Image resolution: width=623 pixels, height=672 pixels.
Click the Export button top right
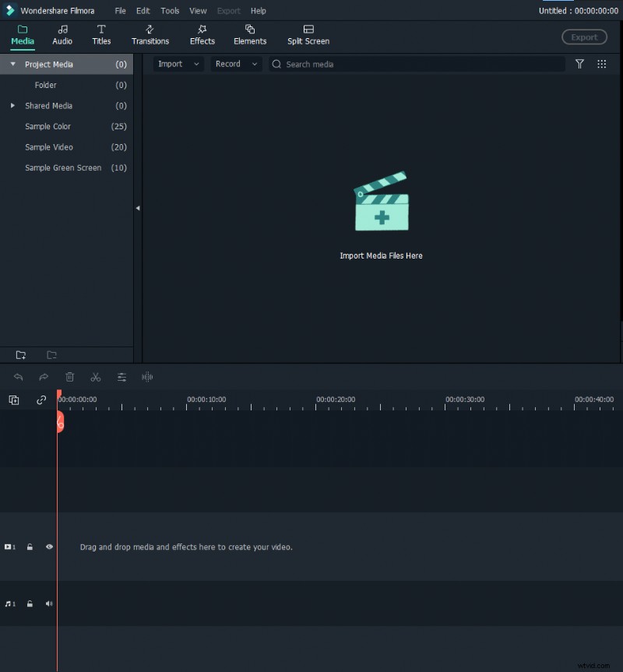[x=584, y=37]
